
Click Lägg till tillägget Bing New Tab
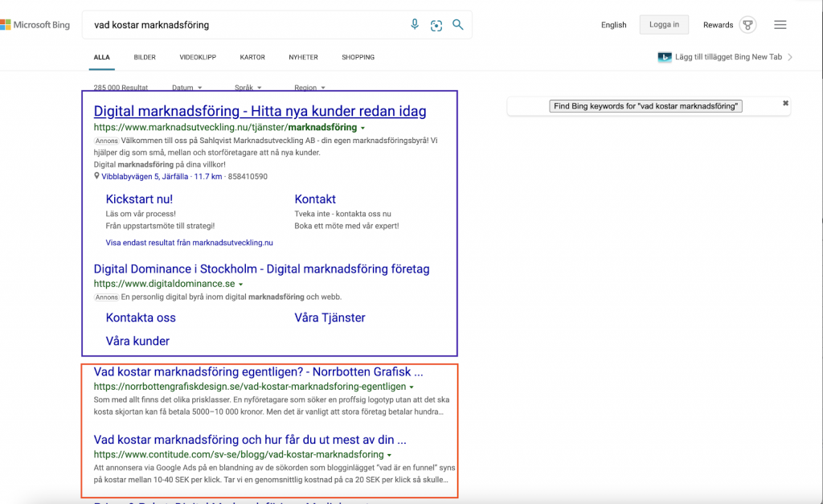point(728,57)
